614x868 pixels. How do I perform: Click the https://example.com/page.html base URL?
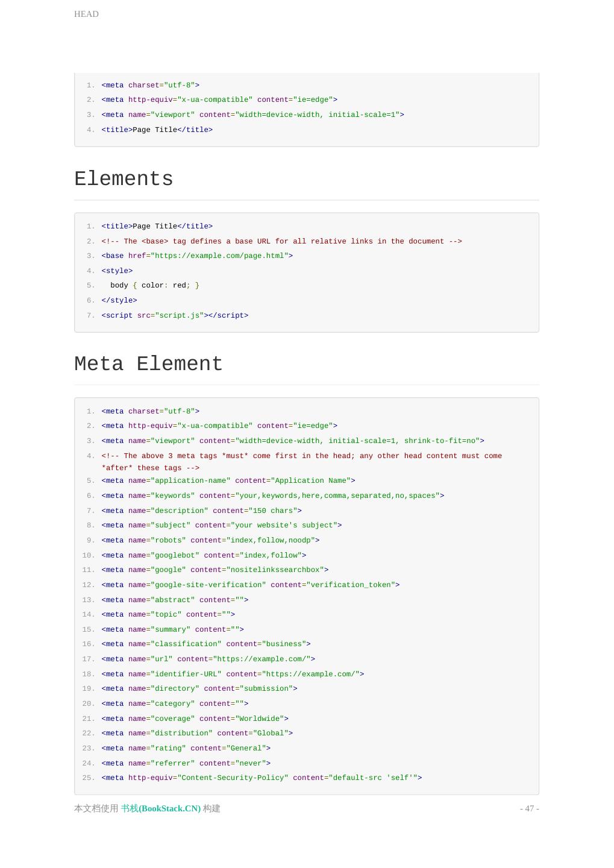(221, 256)
